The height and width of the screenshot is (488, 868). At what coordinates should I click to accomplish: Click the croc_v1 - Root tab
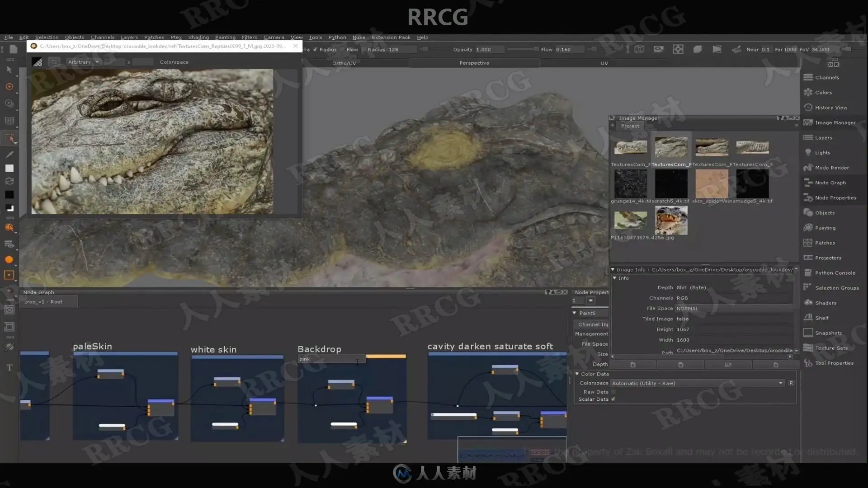click(43, 301)
